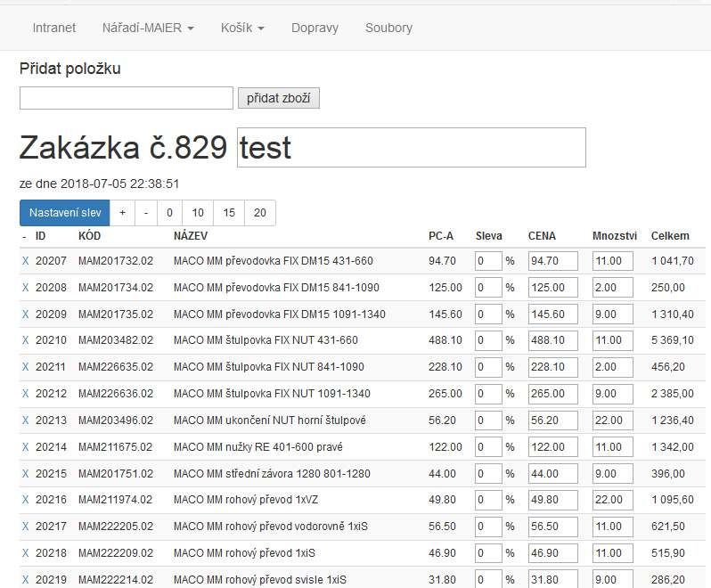Open the Soubory menu item

click(x=388, y=28)
